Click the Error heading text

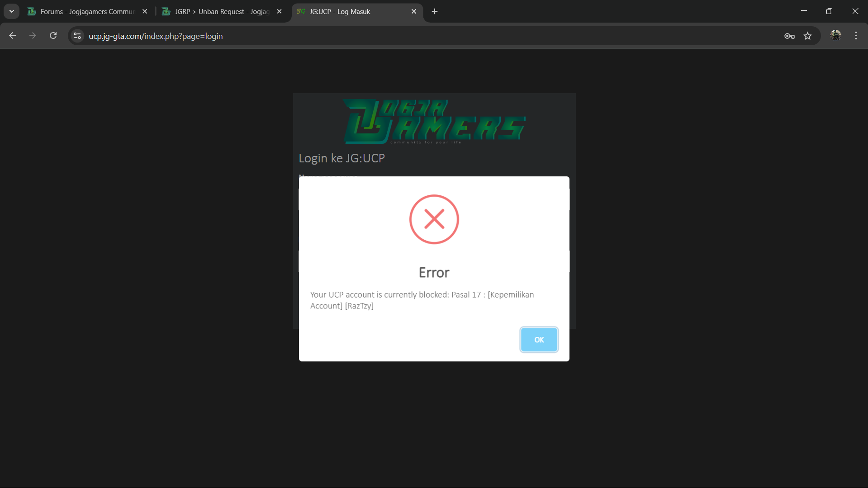[434, 273]
